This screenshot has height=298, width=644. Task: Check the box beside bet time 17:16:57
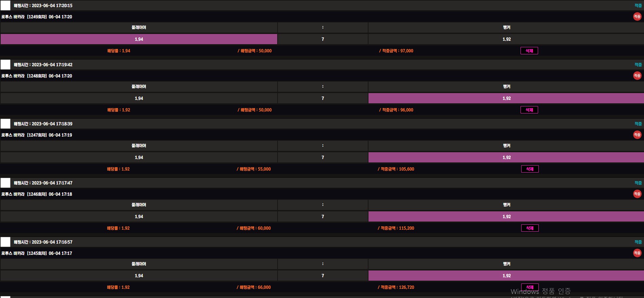tap(5, 242)
